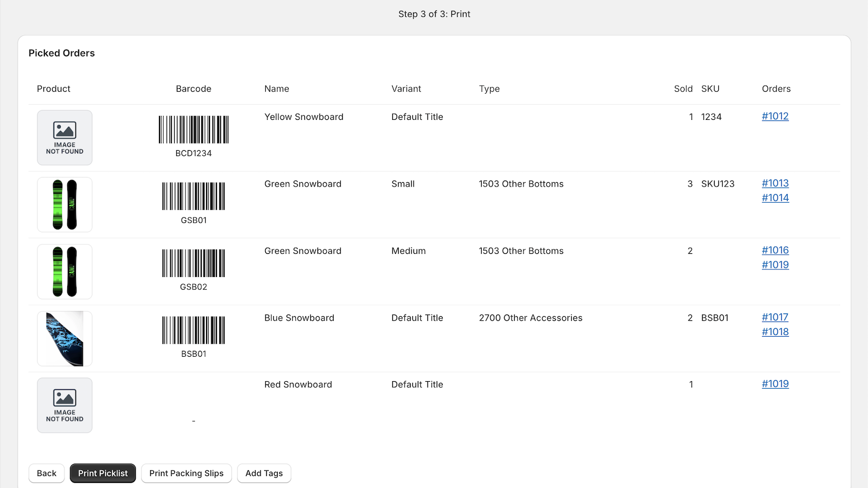
Task: Click the Blue Snowboard product image
Action: click(65, 338)
